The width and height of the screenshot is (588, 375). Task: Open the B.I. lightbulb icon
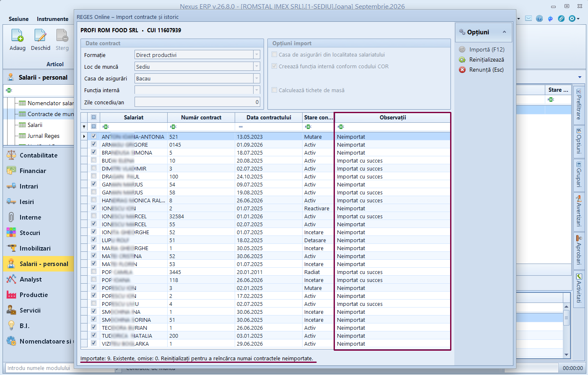coord(11,326)
